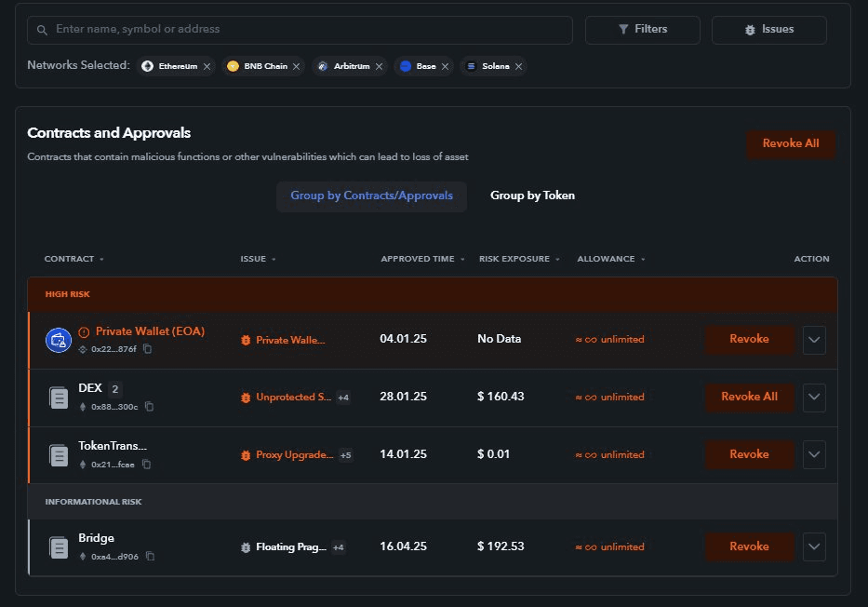Click the Revoke All header button

[791, 143]
